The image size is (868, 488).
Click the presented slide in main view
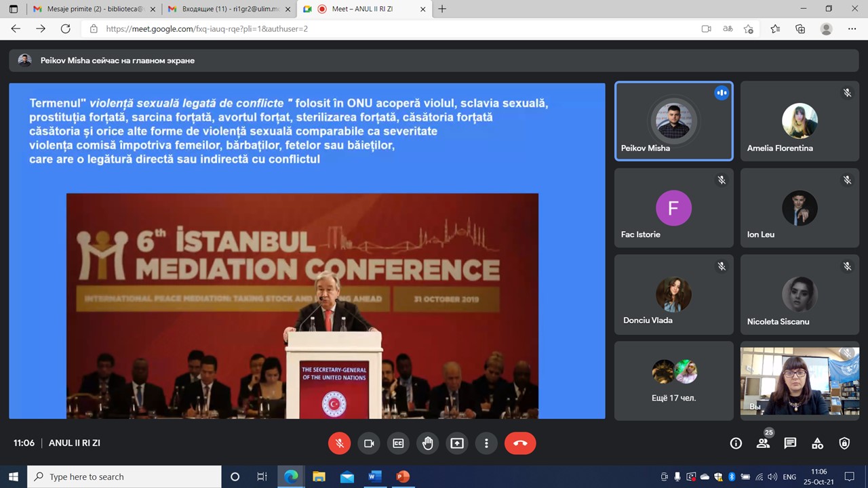307,251
